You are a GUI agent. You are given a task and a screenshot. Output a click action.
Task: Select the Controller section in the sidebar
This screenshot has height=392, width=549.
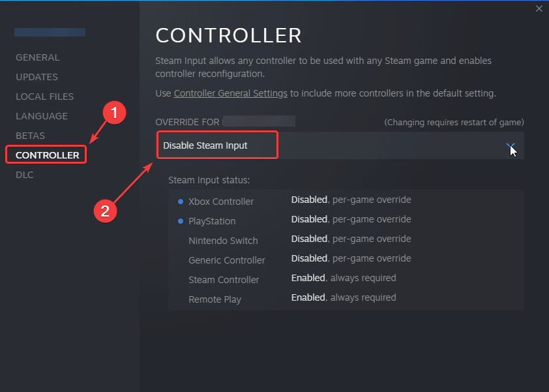47,155
